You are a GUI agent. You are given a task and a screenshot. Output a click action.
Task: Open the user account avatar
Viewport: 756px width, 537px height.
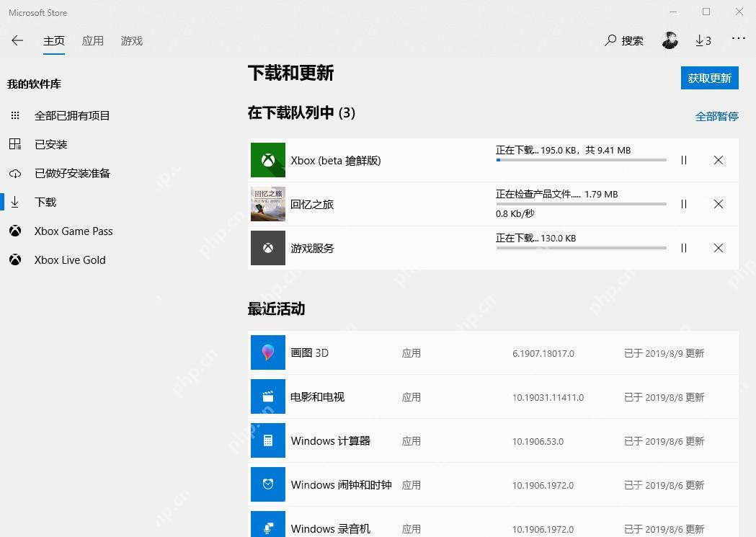tap(670, 40)
